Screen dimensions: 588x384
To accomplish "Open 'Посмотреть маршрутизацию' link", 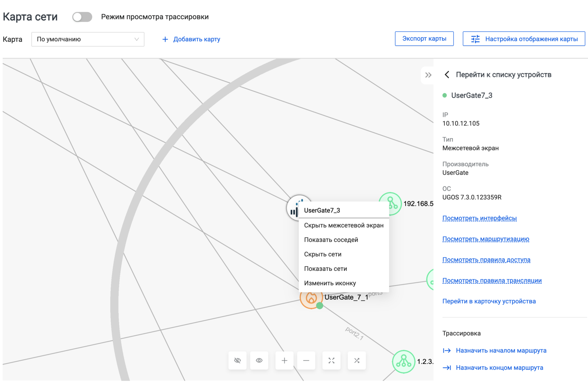I will (485, 239).
